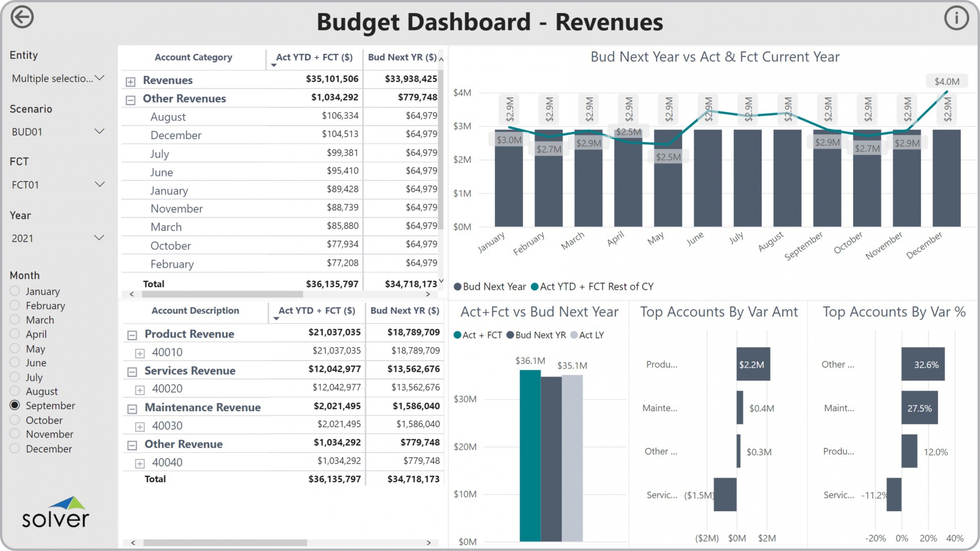Viewport: 980px width, 551px height.
Task: Choose the December month option
Action: (x=15, y=448)
